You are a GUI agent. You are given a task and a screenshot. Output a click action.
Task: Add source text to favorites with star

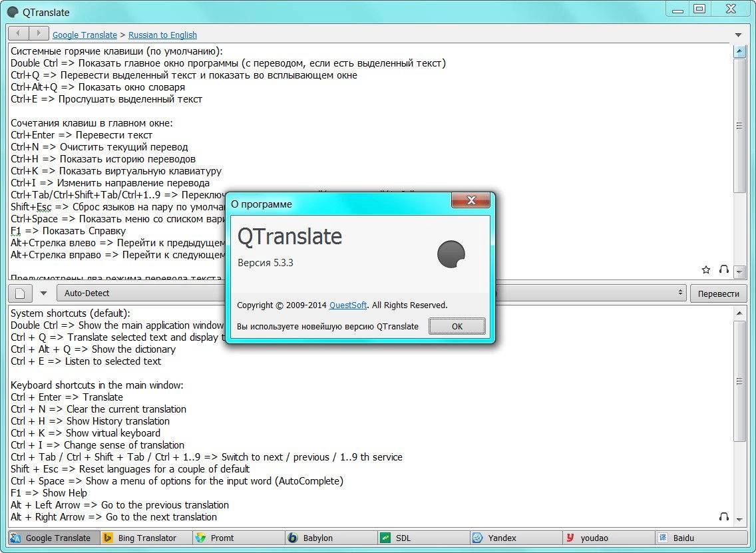pyautogui.click(x=706, y=270)
